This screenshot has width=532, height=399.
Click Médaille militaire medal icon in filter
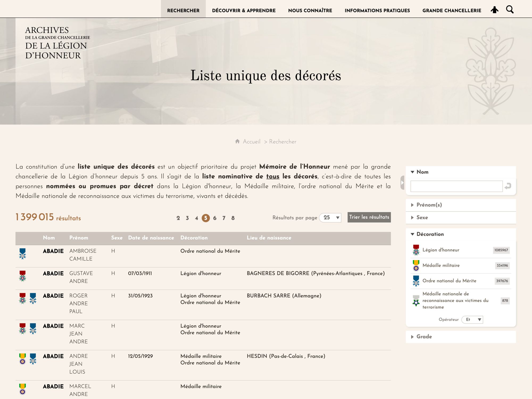coord(416,265)
